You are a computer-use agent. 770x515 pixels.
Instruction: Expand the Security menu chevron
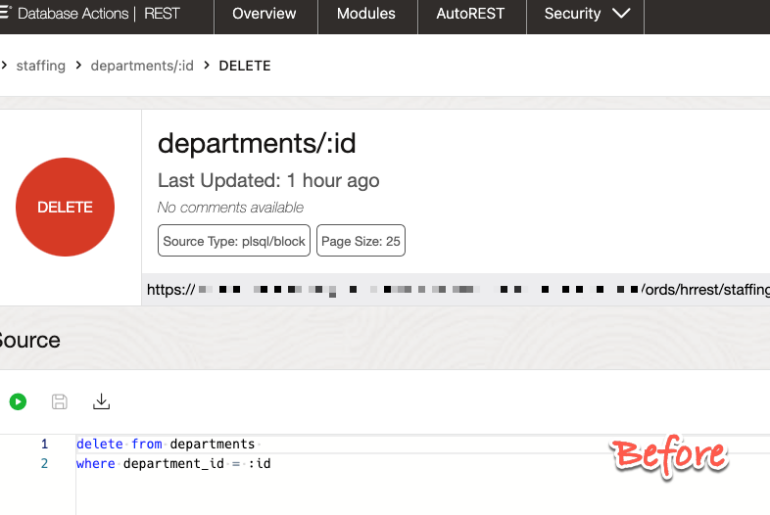click(620, 14)
